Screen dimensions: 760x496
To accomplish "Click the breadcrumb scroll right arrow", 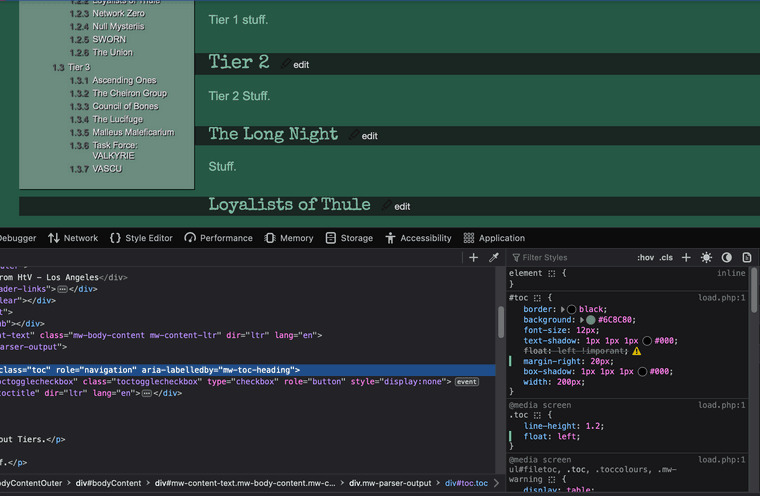I will click(498, 483).
